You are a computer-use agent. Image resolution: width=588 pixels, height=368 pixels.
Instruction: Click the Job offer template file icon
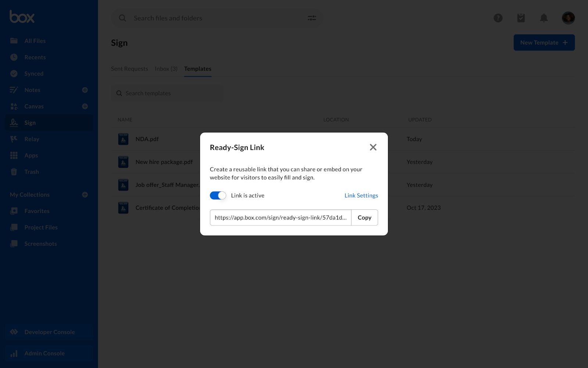[x=123, y=185]
